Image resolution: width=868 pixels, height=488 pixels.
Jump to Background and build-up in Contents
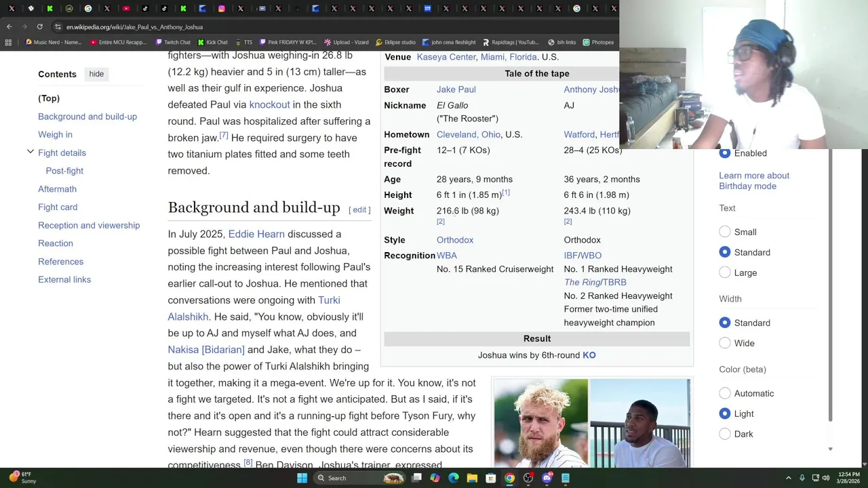click(x=87, y=117)
